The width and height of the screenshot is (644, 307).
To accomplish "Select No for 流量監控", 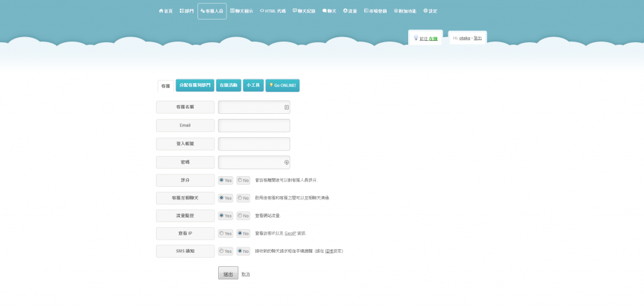I will coord(240,215).
